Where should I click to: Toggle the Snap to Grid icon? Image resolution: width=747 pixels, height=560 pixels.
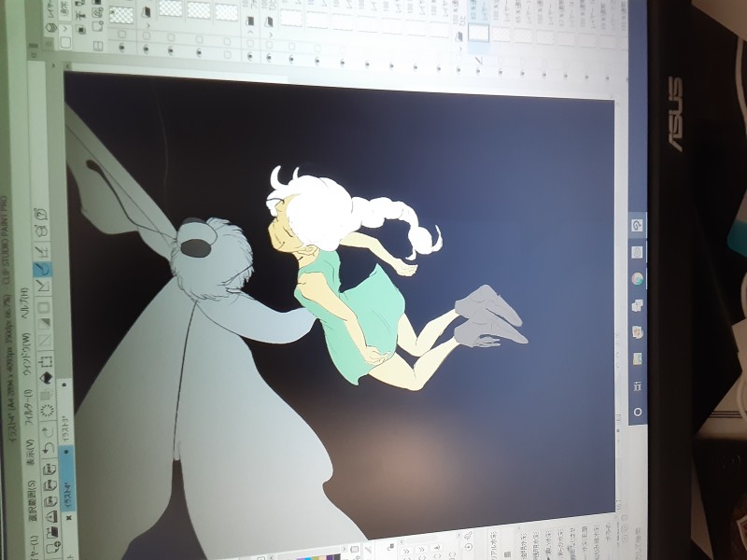(43, 251)
